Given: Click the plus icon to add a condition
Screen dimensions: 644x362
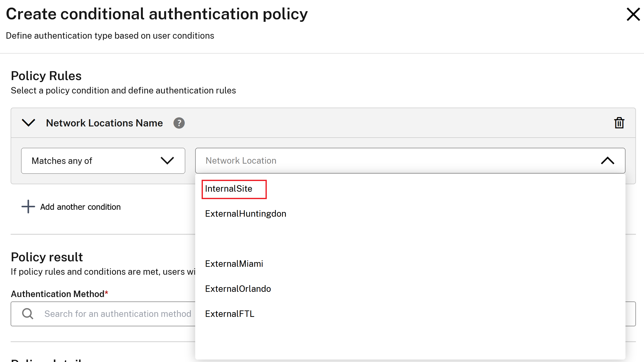Looking at the screenshot, I should click(28, 207).
